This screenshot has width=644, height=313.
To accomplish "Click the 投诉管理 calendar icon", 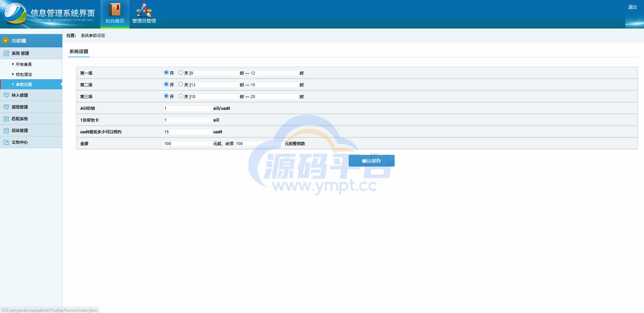I will (x=6, y=131).
